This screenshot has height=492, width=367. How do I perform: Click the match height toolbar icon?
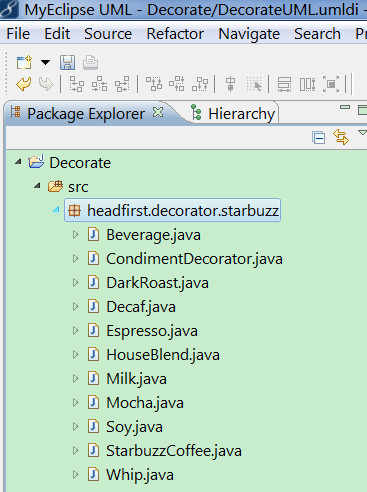point(307,84)
